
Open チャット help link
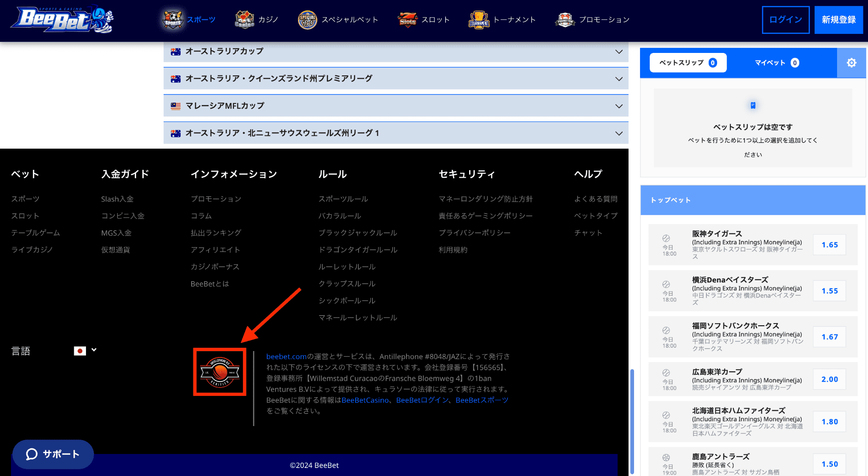click(588, 233)
